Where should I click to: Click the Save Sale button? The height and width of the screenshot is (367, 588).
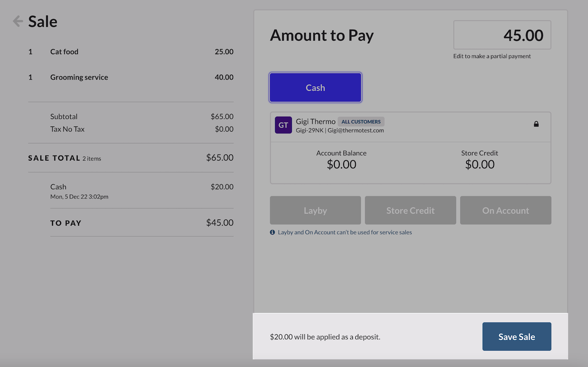[x=517, y=336]
